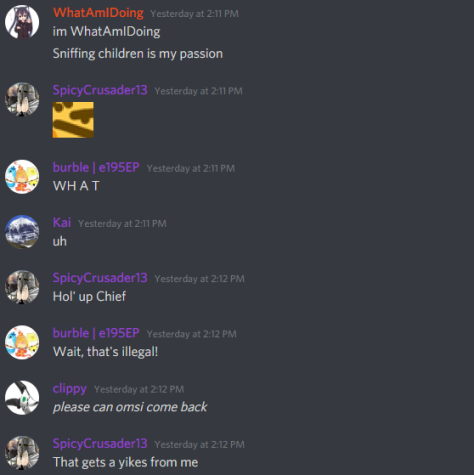Open burble's avatar next to WH A T
This screenshot has height=475, width=474.
pos(22,177)
